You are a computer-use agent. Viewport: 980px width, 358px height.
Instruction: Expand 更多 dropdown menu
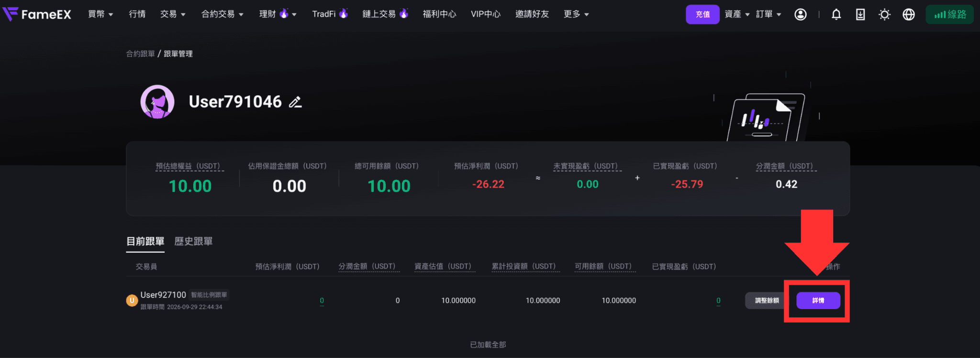(x=576, y=14)
